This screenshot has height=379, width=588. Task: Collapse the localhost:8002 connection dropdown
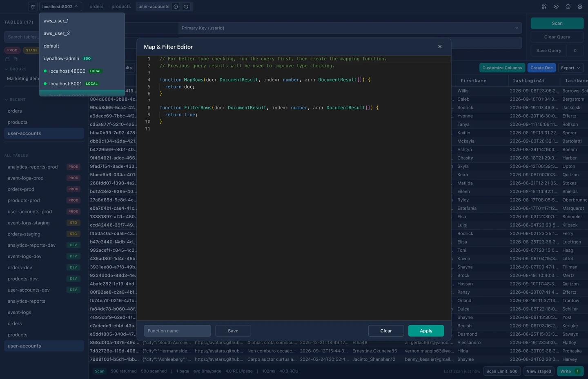point(60,7)
